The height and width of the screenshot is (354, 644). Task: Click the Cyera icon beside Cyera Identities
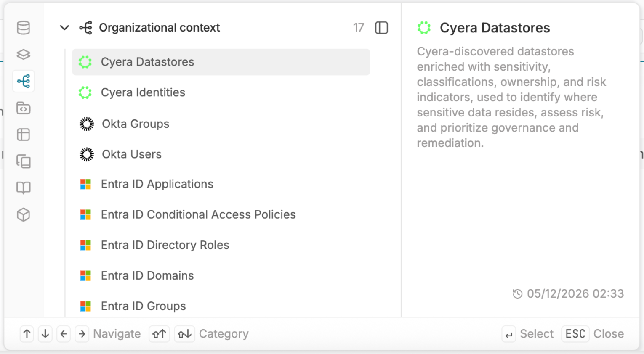point(85,92)
